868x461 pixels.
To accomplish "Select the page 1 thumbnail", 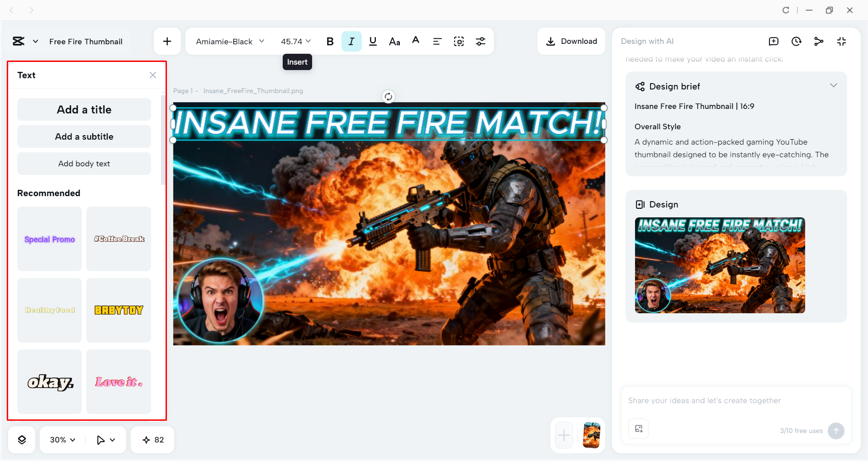I will [591, 435].
